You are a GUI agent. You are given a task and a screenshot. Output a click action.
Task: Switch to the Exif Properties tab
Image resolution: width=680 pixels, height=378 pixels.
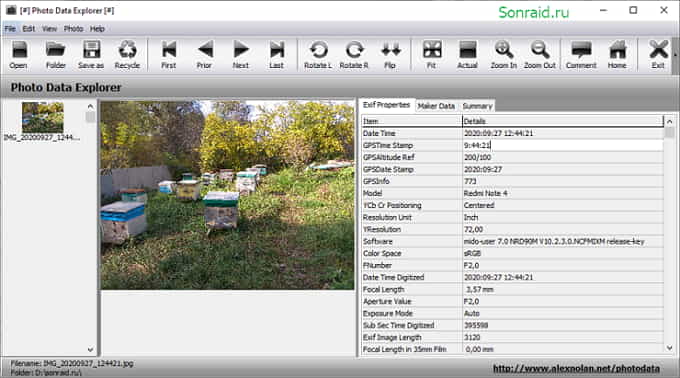pos(386,105)
